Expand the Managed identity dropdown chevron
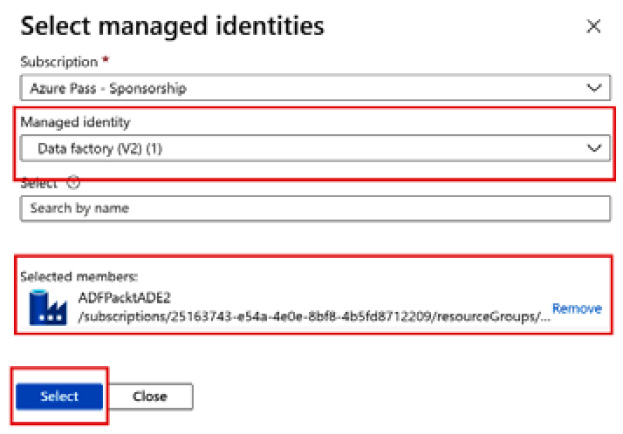The image size is (623, 434). tap(594, 148)
